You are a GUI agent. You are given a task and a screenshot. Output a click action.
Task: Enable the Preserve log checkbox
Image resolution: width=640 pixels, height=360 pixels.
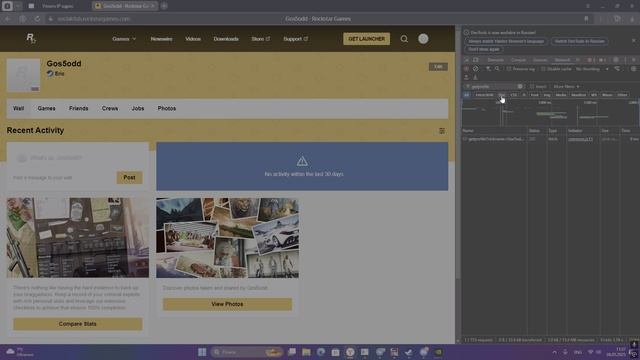click(x=509, y=69)
